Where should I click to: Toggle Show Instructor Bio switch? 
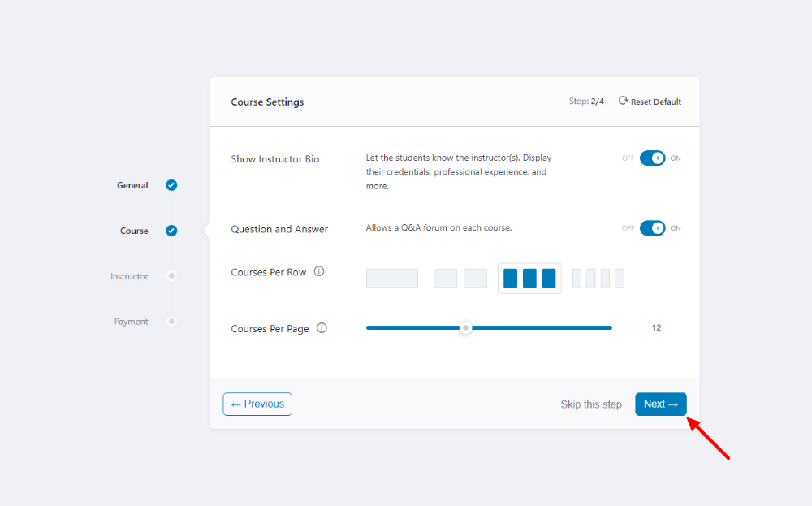(x=652, y=158)
